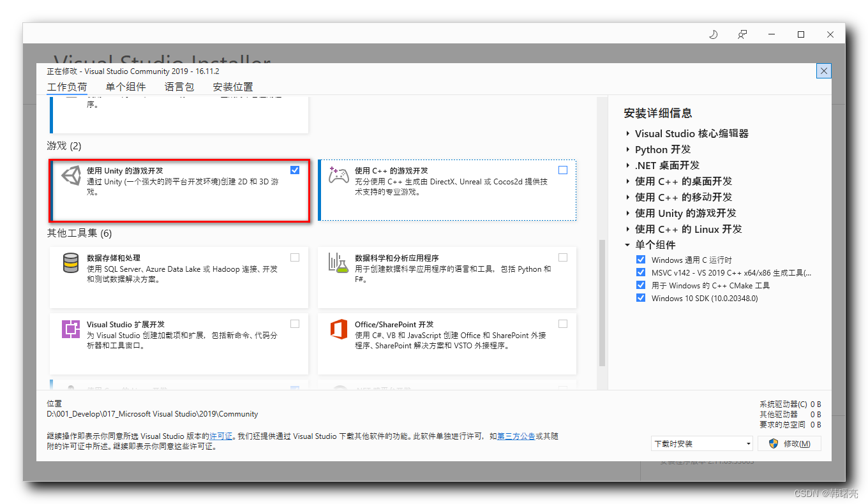Expand Visual Studio 核心编辑器 details

(627, 133)
